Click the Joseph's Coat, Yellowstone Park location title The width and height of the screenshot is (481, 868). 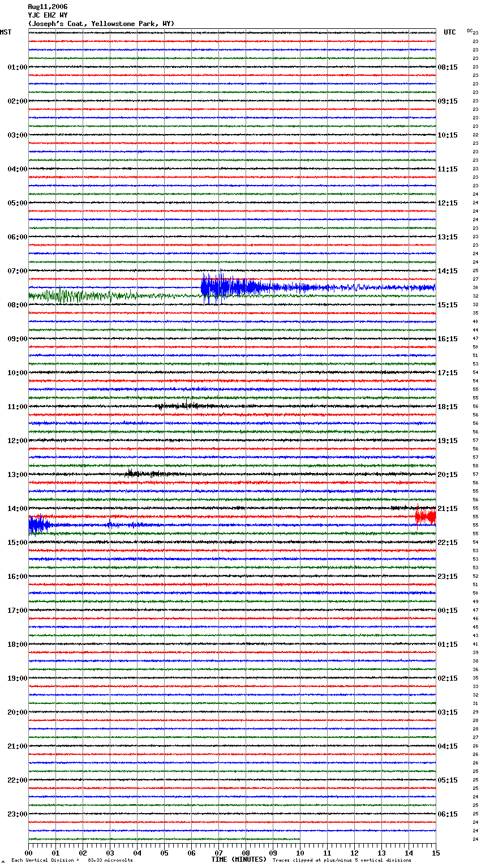point(101,24)
